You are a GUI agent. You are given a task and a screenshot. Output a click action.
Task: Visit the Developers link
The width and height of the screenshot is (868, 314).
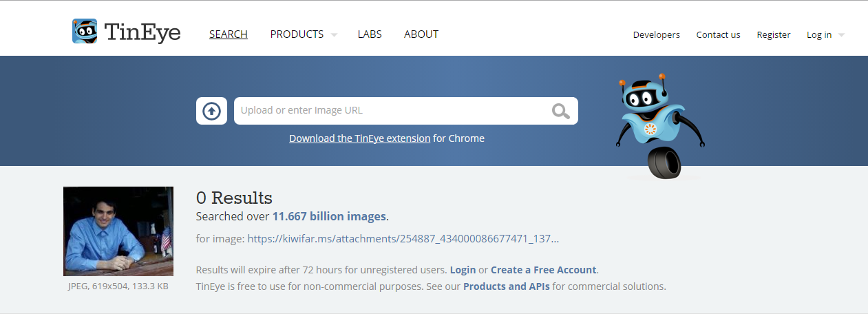657,34
